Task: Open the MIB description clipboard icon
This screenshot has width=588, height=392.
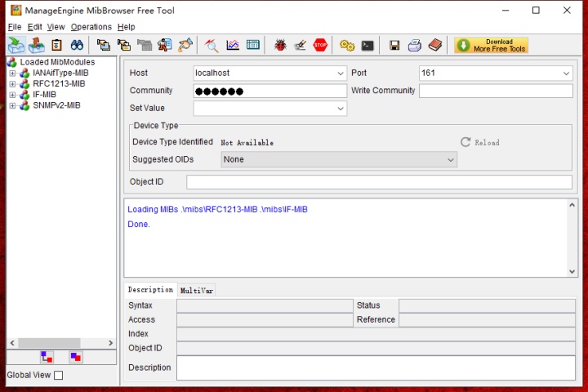Action: tap(56, 46)
